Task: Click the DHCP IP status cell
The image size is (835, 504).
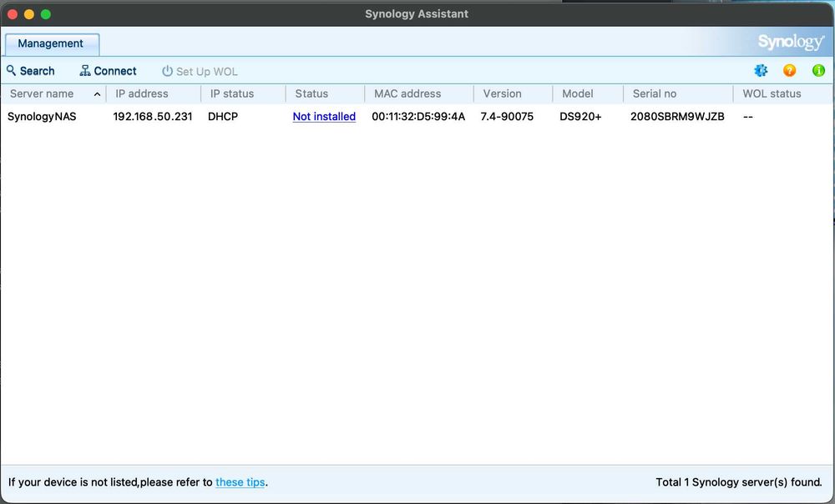Action: point(223,117)
